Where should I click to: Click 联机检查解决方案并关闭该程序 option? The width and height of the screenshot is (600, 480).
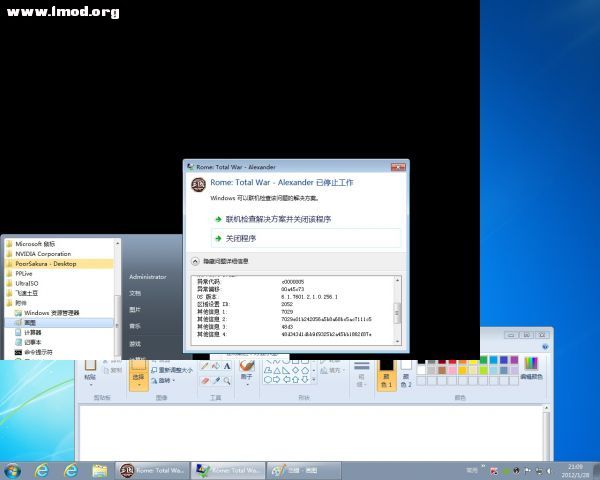[x=278, y=218]
